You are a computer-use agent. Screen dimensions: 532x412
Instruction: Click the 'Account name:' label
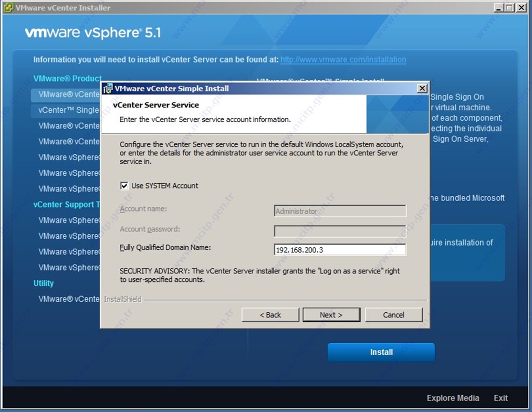[143, 208]
